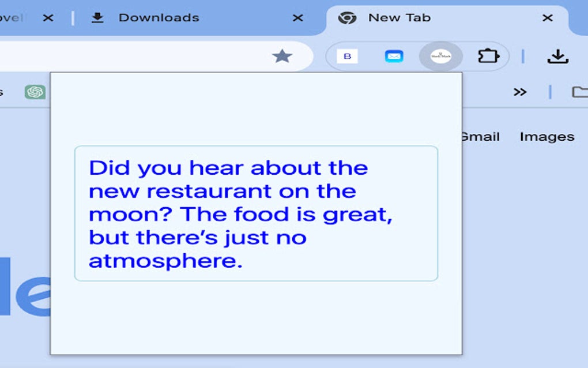Image resolution: width=588 pixels, height=368 pixels.
Task: Open Gmail from the links bar
Action: click(x=480, y=137)
